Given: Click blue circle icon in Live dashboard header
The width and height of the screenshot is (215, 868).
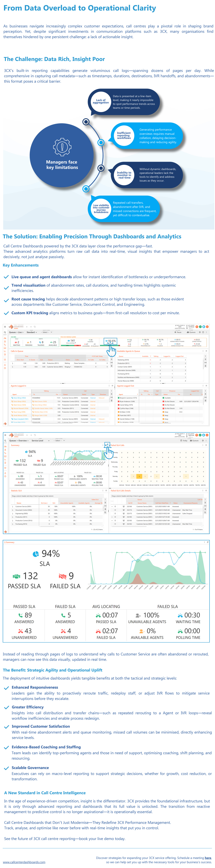Looking at the screenshot, I should coord(204,327).
